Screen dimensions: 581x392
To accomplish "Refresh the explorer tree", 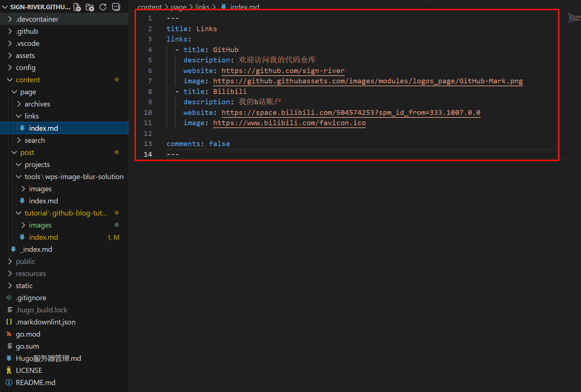I will click(x=103, y=7).
